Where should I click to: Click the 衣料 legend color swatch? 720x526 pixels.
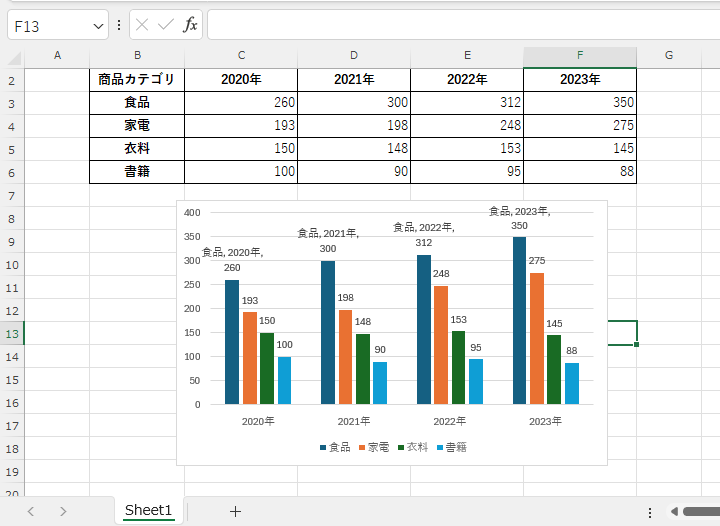click(x=401, y=448)
